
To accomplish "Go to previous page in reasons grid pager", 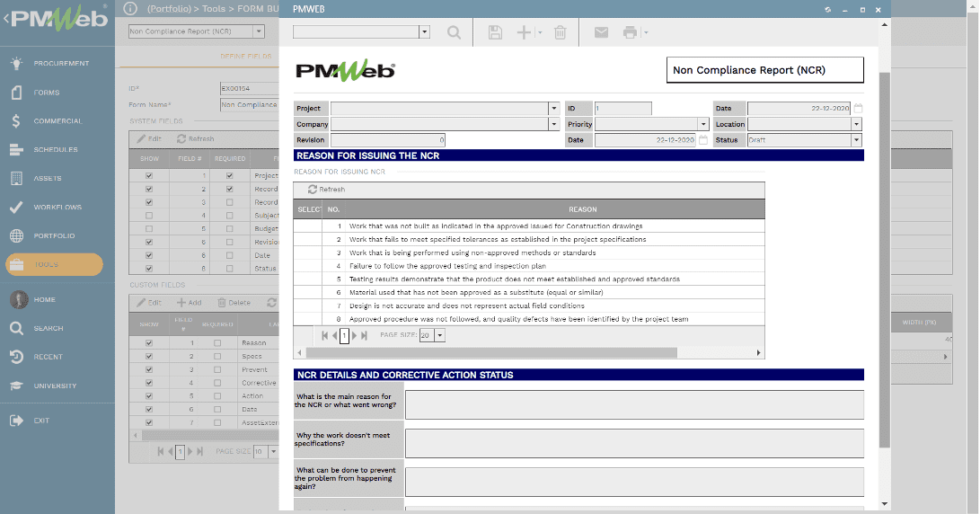I will point(334,336).
